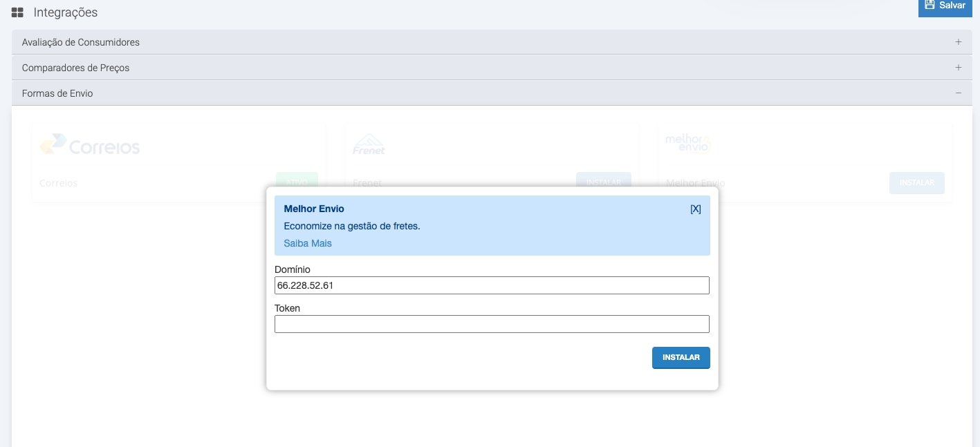
Task: Click the Frenet logo
Action: point(369,144)
